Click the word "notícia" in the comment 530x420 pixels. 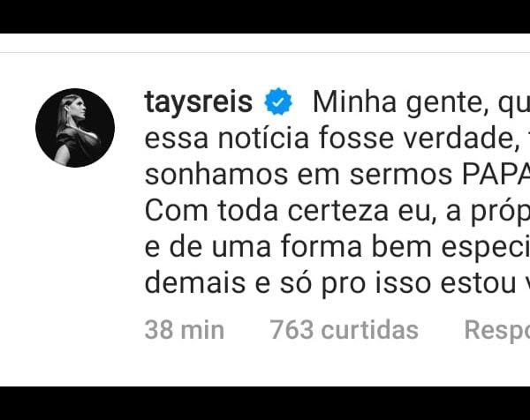tap(263, 138)
